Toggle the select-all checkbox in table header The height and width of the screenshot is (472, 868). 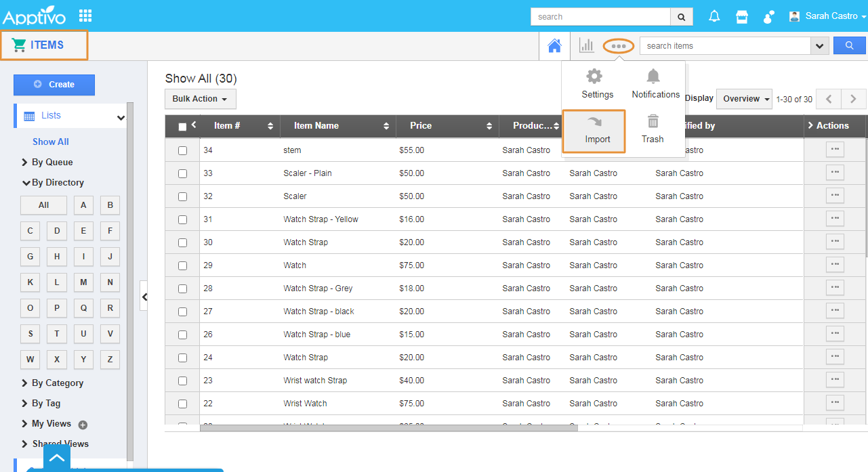tap(182, 127)
